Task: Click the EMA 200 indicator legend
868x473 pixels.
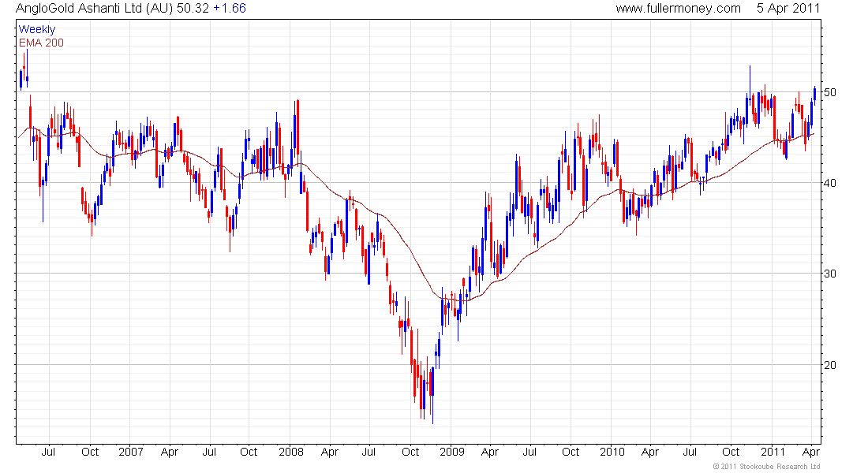Action: [x=40, y=43]
